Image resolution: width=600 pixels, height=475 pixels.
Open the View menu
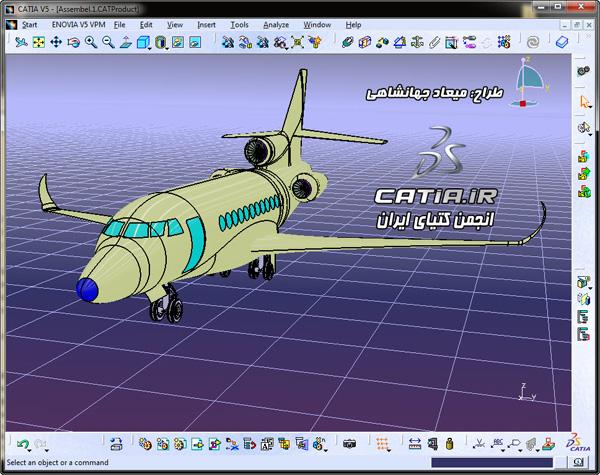(x=175, y=25)
